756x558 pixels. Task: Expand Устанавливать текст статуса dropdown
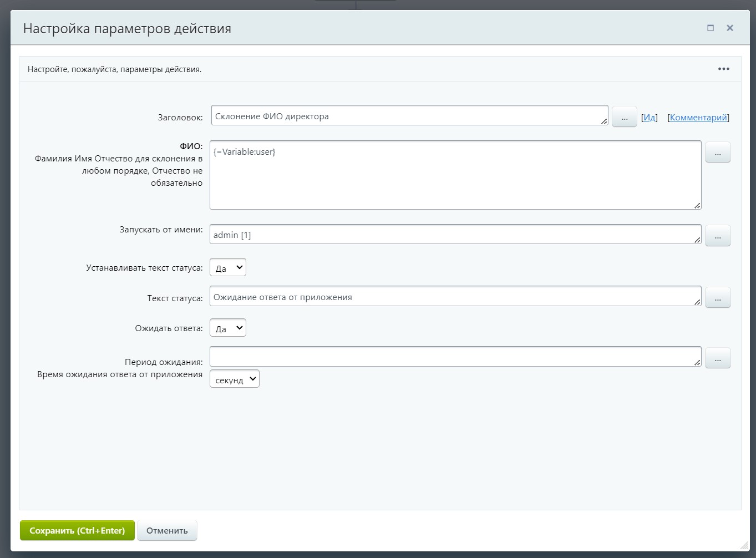coord(228,268)
